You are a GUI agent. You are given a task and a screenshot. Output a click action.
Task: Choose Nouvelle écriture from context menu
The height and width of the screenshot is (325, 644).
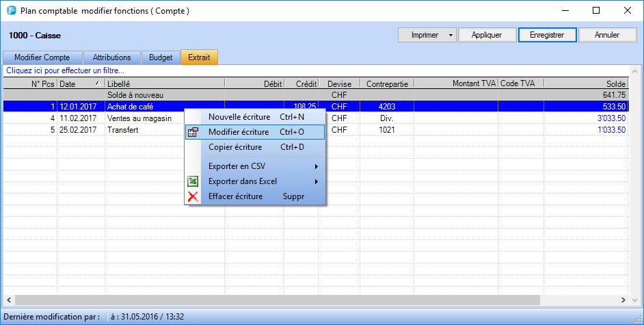[x=238, y=117]
